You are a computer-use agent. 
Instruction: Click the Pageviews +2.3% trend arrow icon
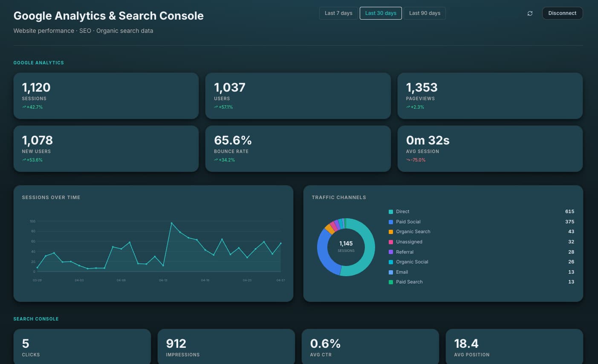pyautogui.click(x=408, y=107)
